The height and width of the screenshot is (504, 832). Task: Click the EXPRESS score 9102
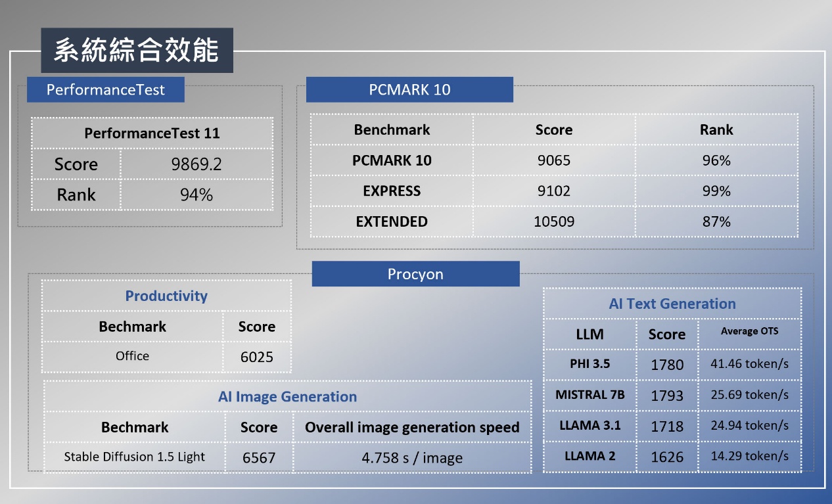pyautogui.click(x=554, y=191)
